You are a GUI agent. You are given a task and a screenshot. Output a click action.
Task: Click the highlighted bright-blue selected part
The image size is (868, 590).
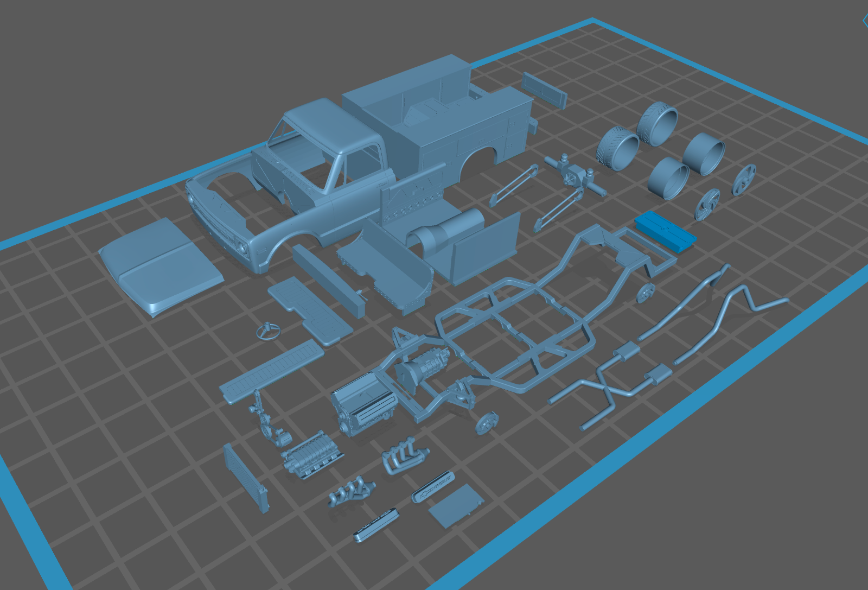coord(665,232)
